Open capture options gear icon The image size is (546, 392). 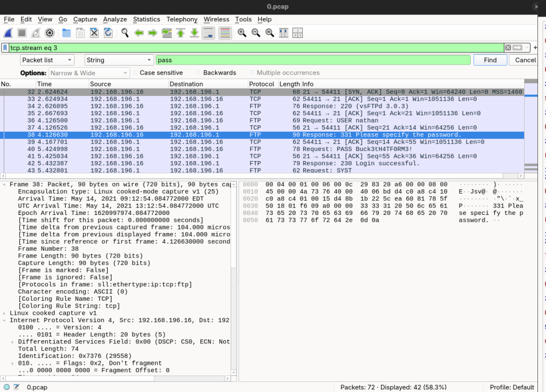pyautogui.click(x=50, y=33)
